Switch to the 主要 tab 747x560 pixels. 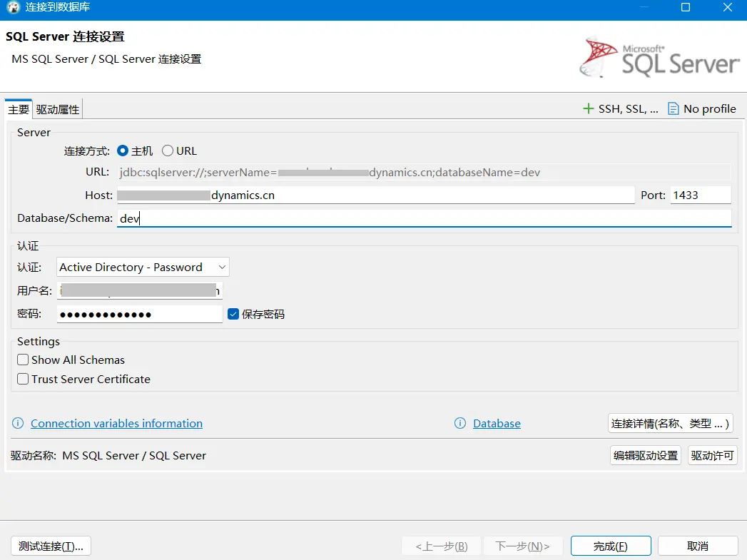19,110
